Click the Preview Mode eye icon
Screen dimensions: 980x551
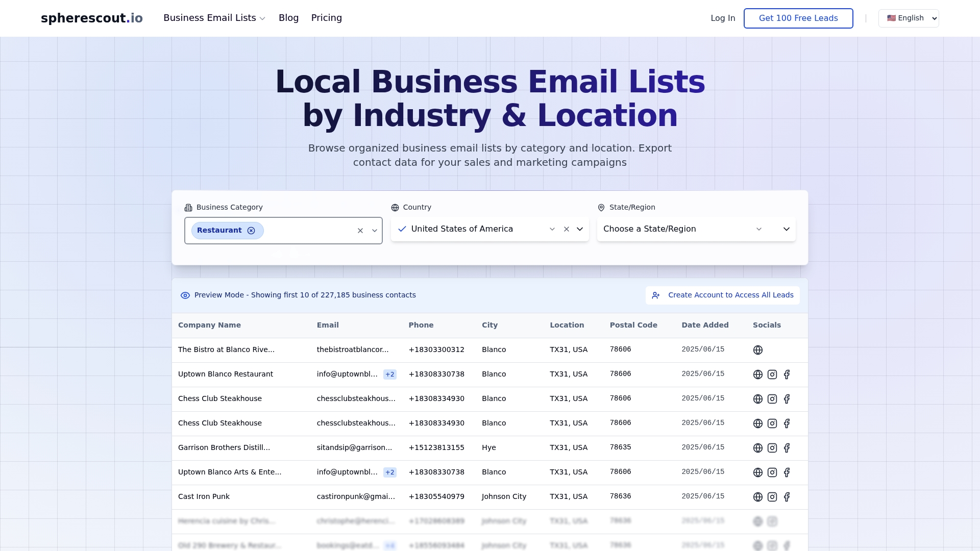pyautogui.click(x=185, y=295)
